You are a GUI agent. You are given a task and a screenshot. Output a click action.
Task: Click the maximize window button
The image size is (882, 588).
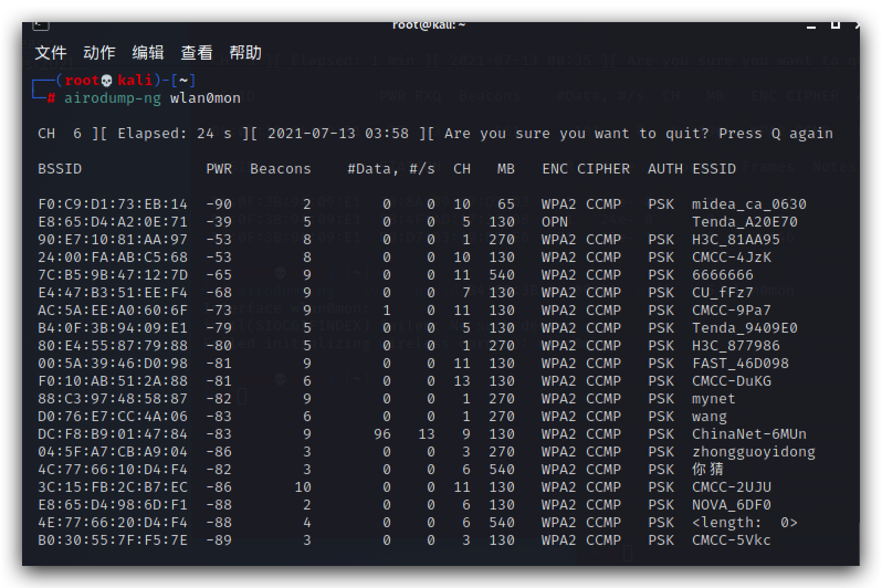[836, 25]
